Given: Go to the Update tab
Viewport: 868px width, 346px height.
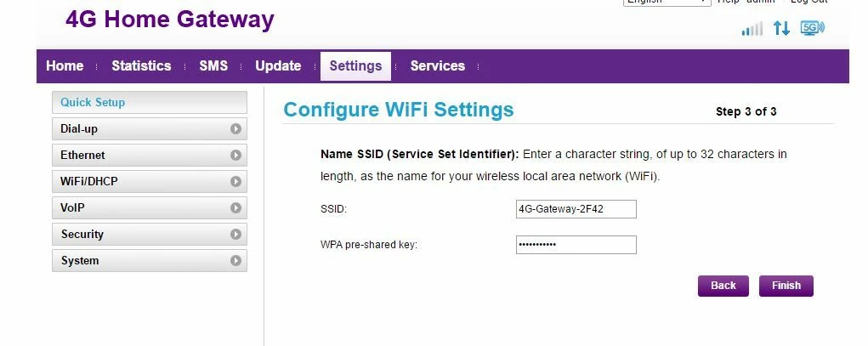Looking at the screenshot, I should tap(278, 65).
